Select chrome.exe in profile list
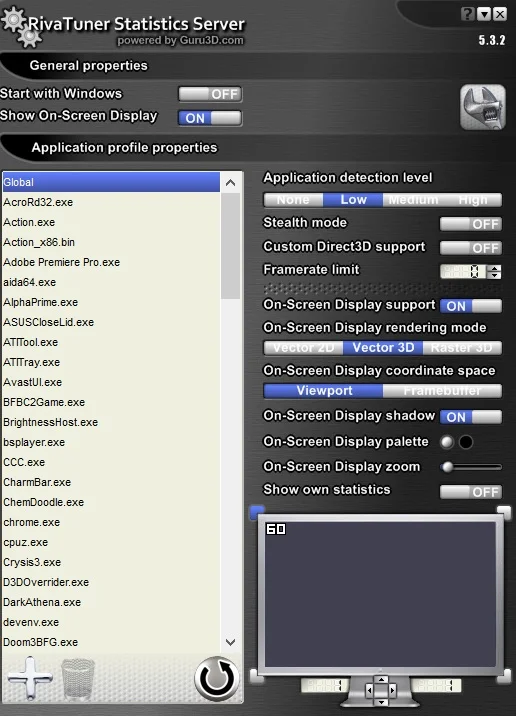Viewport: 516px width, 716px height. click(x=32, y=522)
